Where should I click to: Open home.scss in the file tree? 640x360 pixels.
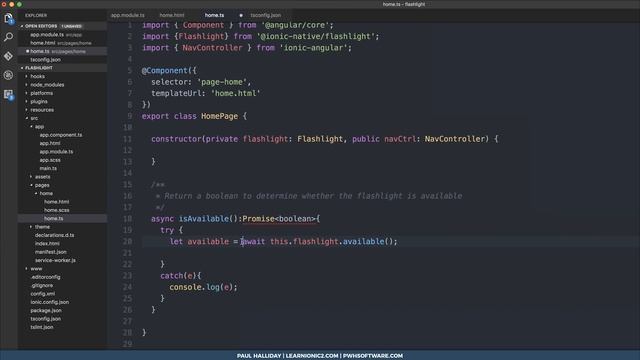[56, 210]
